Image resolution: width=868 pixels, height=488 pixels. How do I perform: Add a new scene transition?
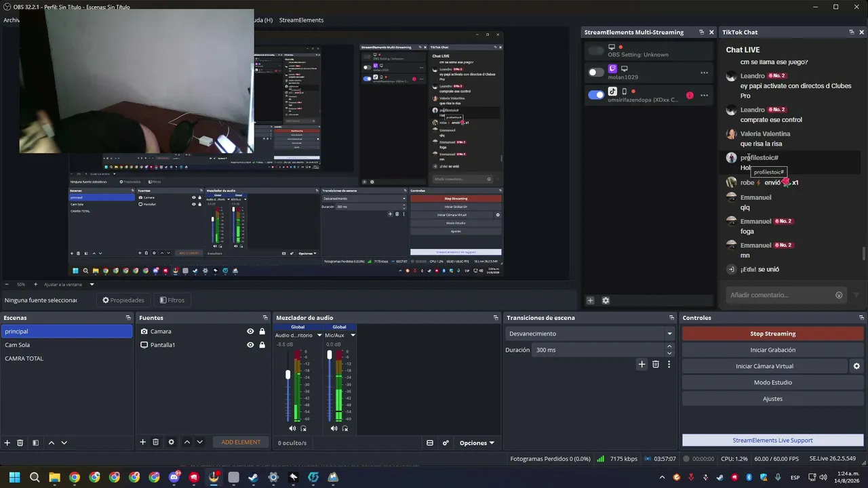pos(642,365)
